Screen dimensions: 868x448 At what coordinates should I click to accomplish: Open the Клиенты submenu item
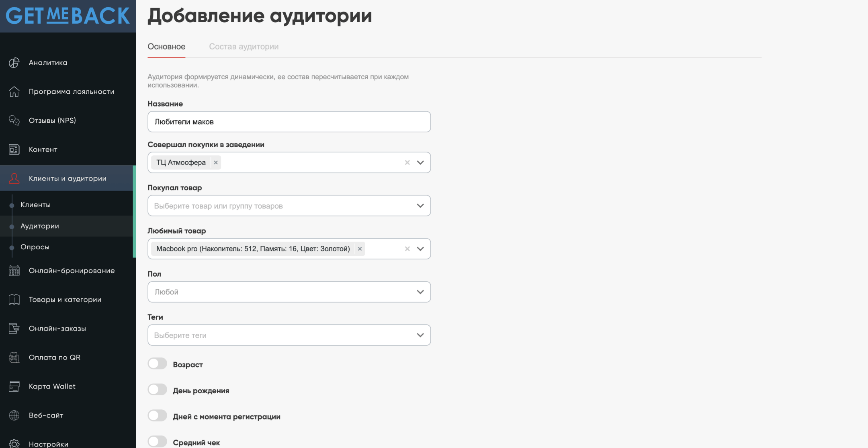[x=35, y=205]
